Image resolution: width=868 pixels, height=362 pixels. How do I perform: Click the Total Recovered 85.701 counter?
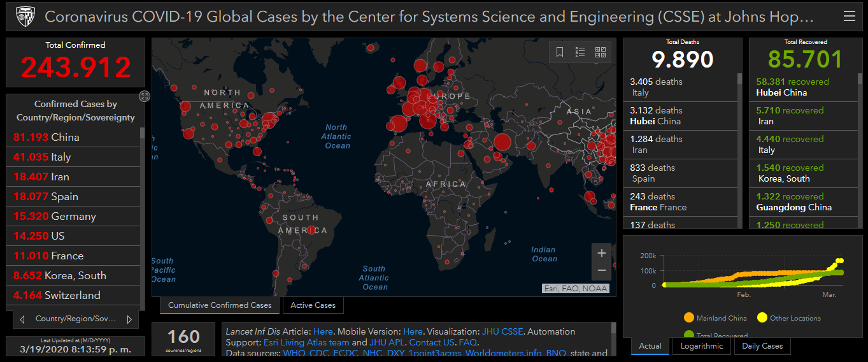click(x=805, y=55)
